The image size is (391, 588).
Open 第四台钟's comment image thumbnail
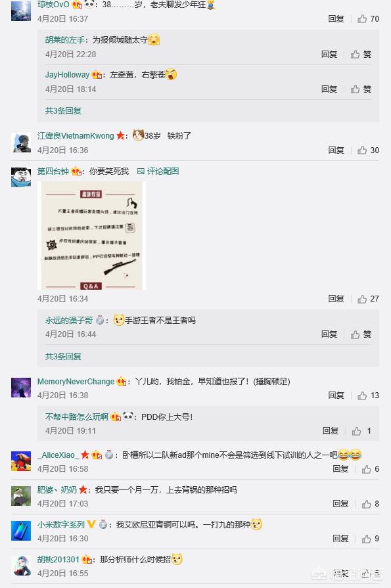point(91,235)
